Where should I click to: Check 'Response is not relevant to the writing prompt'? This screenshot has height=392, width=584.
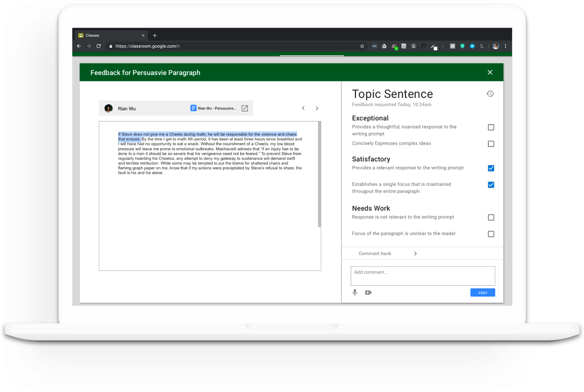click(x=491, y=218)
